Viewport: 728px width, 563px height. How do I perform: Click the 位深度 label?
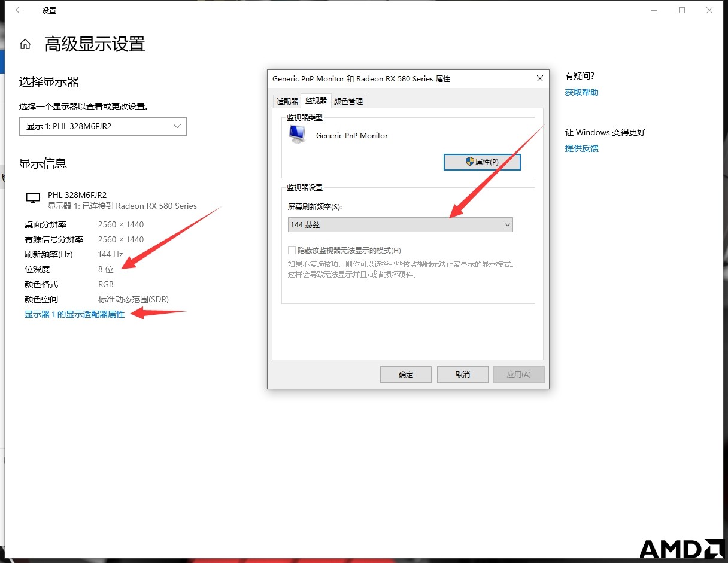point(37,269)
